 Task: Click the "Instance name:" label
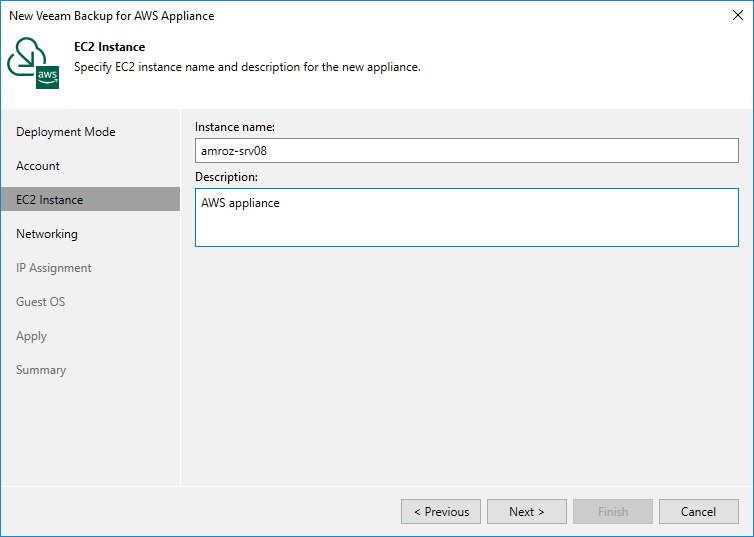(235, 127)
